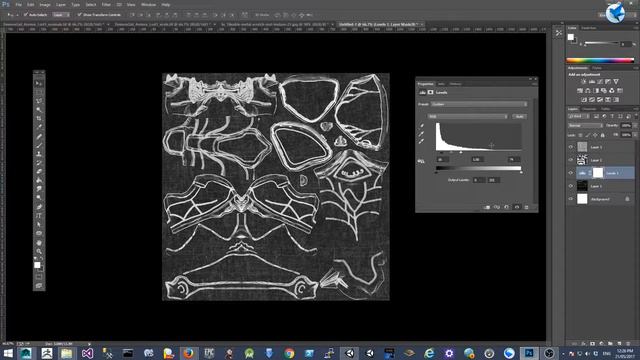640x360 pixels.
Task: Select the Pen tool
Action: (x=39, y=207)
